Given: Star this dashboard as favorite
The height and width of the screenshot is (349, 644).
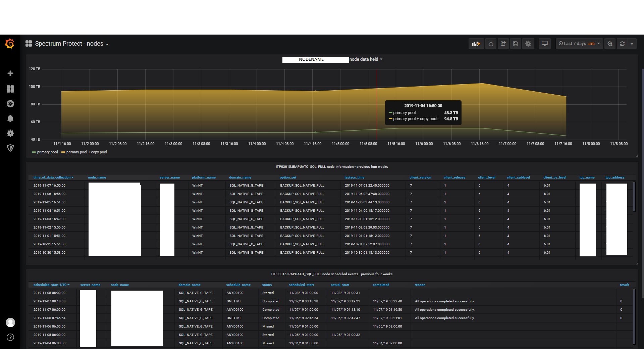Looking at the screenshot, I should (491, 44).
